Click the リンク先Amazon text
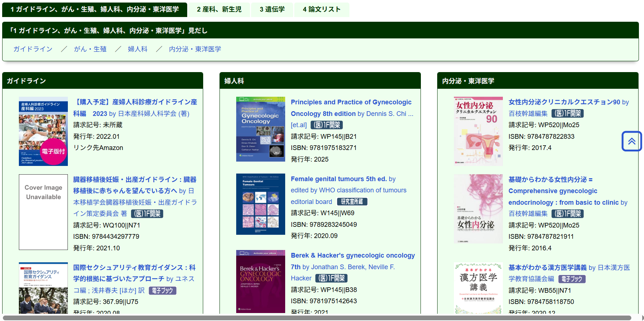This screenshot has height=321, width=644. tap(98, 148)
